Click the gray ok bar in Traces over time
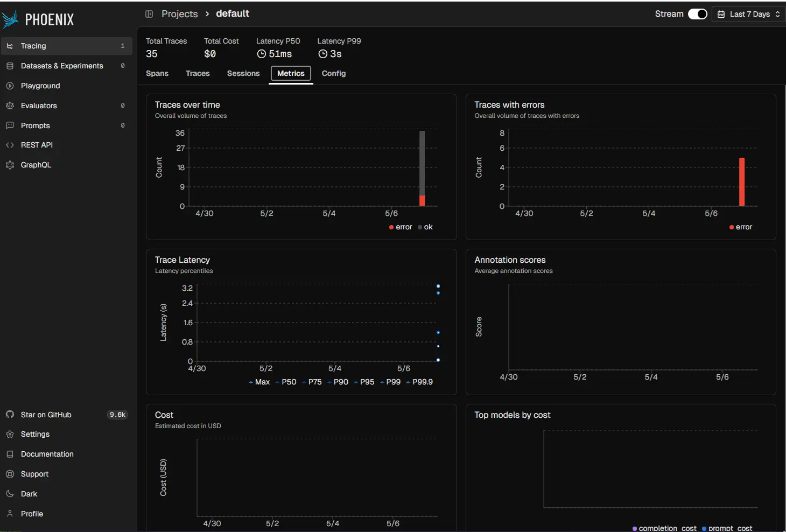Screen dimensions: 786x532 click(422, 163)
